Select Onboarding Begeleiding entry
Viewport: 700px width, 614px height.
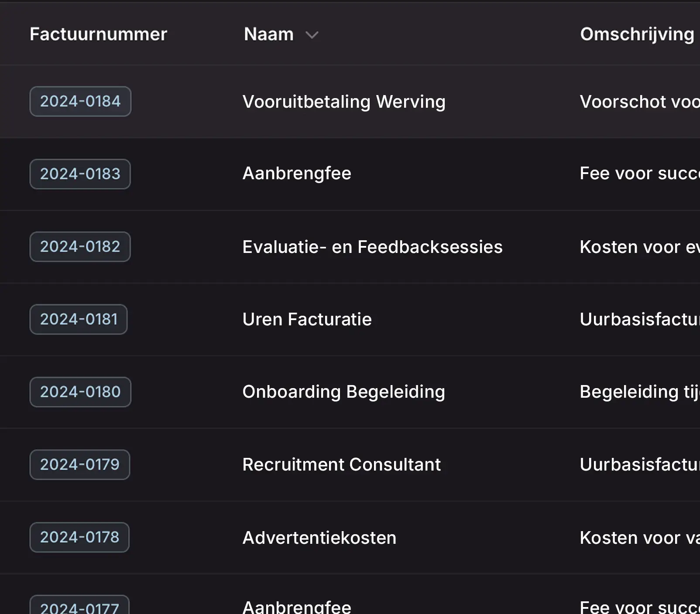pyautogui.click(x=344, y=392)
